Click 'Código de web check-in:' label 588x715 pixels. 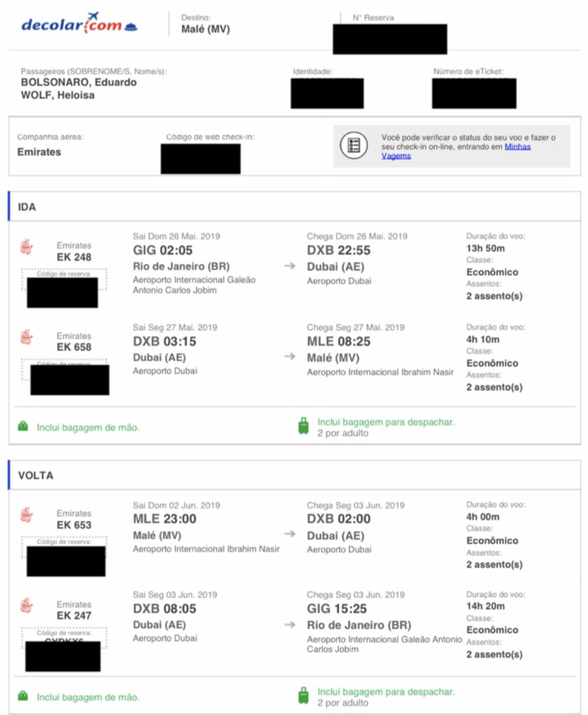210,137
